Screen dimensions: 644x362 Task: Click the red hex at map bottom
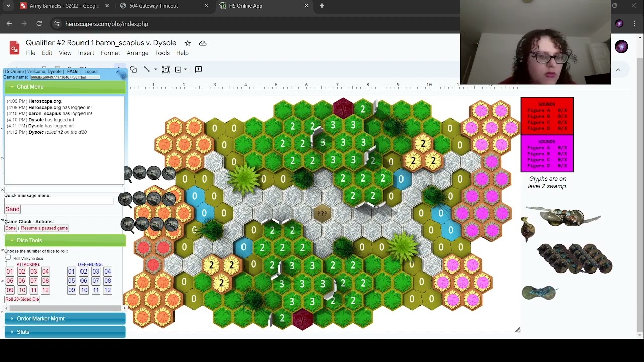(302, 319)
